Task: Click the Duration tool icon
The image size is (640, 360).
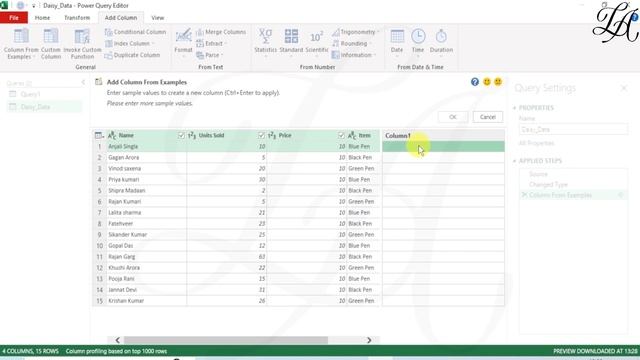Action: pos(441,36)
